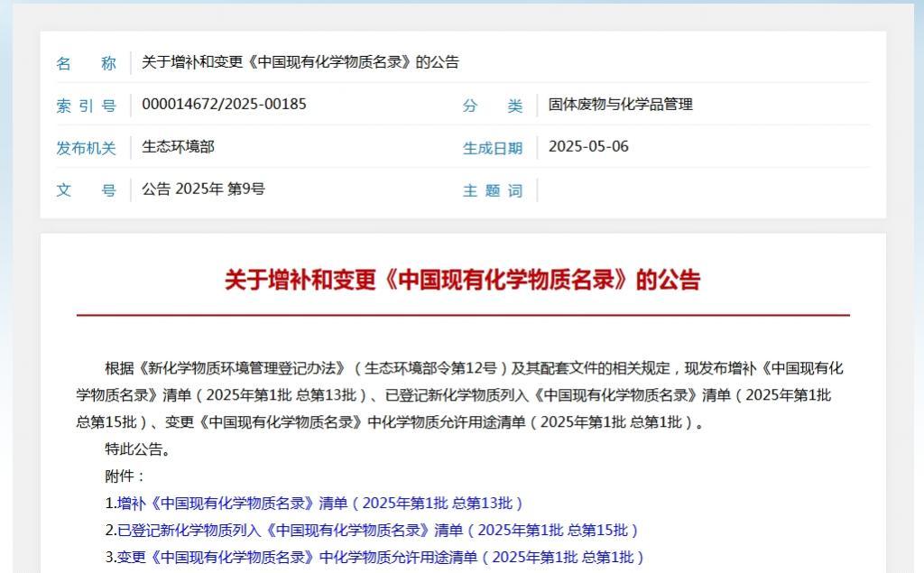Screen dimensions: 924x573
Task: Click the 发布机关 field label
Action: (x=86, y=148)
